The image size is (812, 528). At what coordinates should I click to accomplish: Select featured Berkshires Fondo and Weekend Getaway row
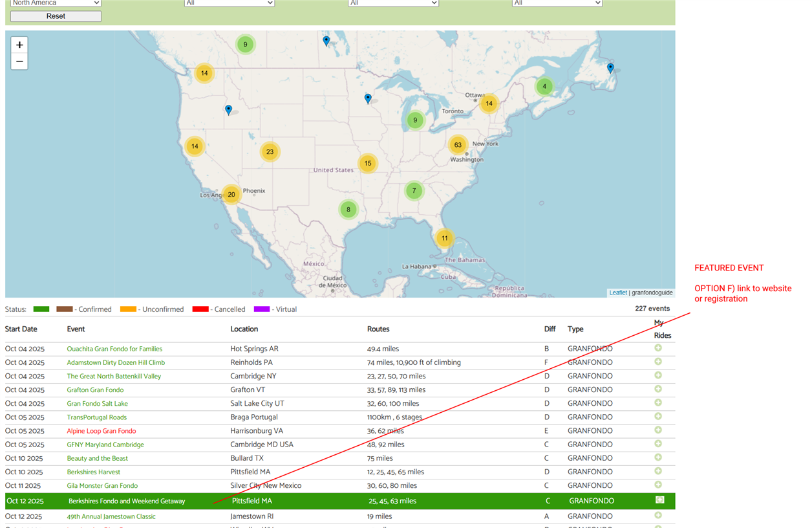pos(127,501)
